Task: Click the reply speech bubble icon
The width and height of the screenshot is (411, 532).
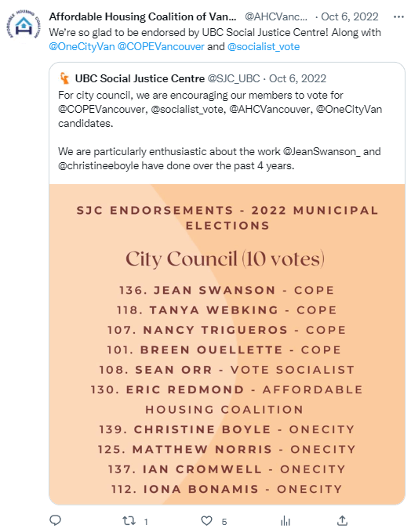Action: 56,520
